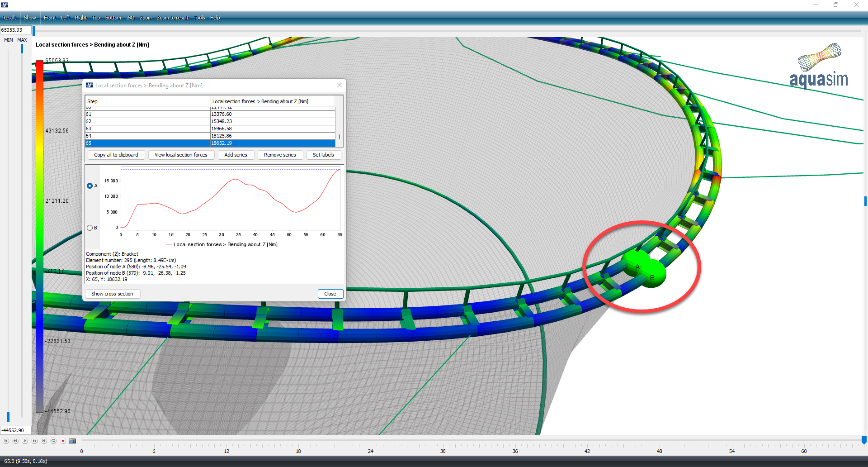Take a screenshot with the camera icon
868x467 pixels.
(x=72, y=441)
